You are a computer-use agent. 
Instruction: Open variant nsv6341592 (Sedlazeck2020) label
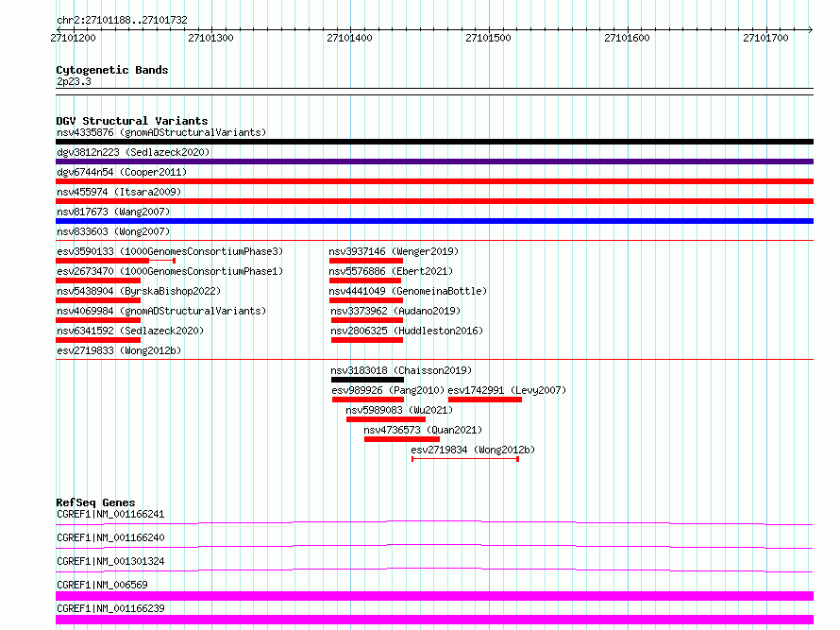click(x=130, y=331)
